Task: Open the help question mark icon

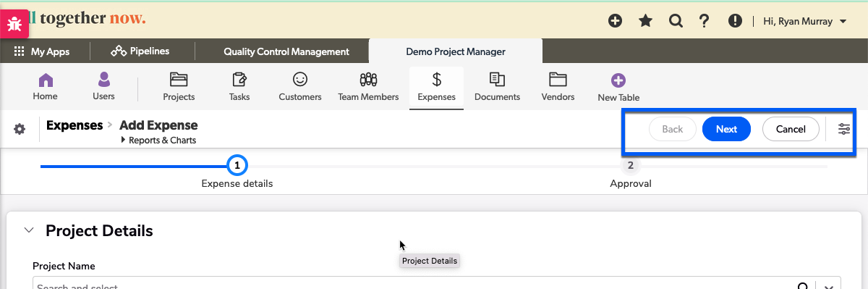Action: pyautogui.click(x=705, y=21)
